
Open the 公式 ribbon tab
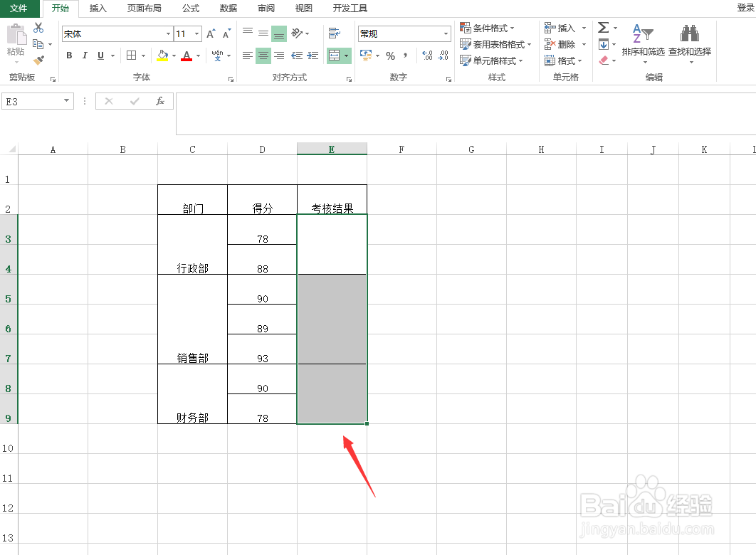click(x=189, y=9)
